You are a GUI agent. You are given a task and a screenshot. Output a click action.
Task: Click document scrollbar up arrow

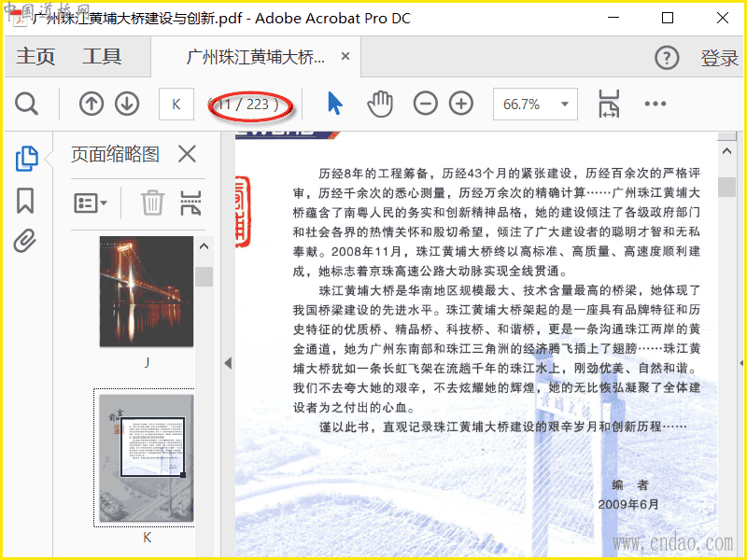[x=726, y=151]
